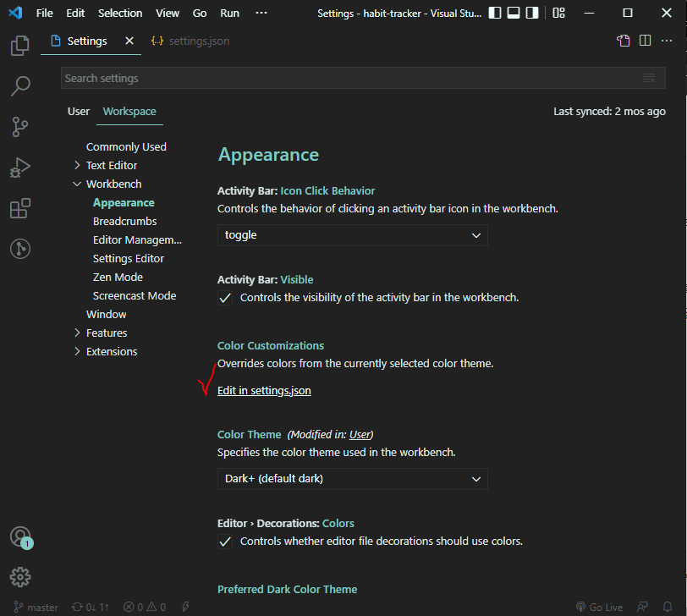Open the File menu
Screen dimensions: 687x616
pos(44,14)
